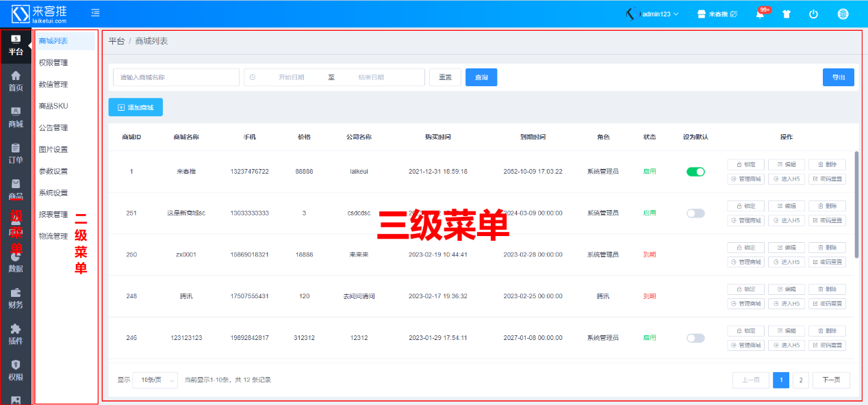Click the 导出 export button
Screen dimensions: 868x405
(x=839, y=77)
